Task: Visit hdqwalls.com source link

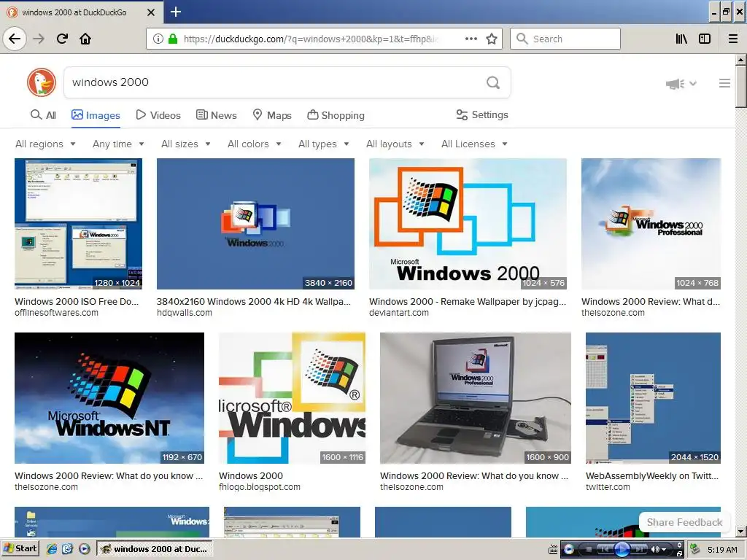Action: (185, 313)
